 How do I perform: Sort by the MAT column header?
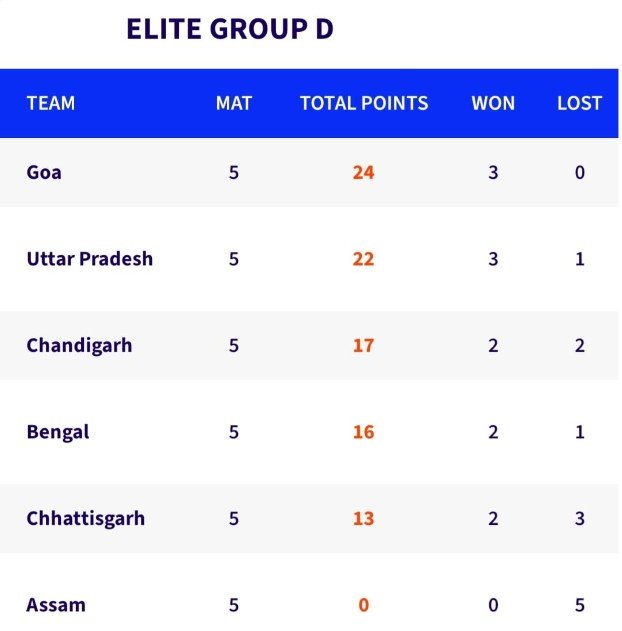coord(234,103)
